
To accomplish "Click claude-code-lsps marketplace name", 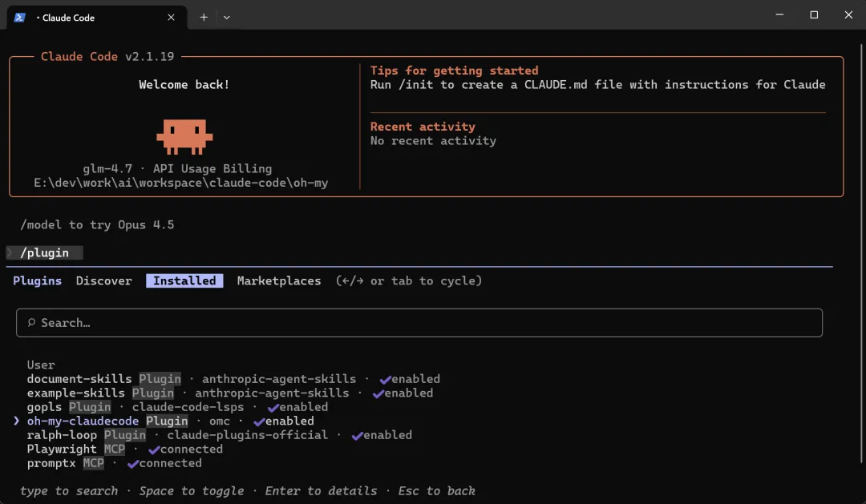I will [x=188, y=407].
